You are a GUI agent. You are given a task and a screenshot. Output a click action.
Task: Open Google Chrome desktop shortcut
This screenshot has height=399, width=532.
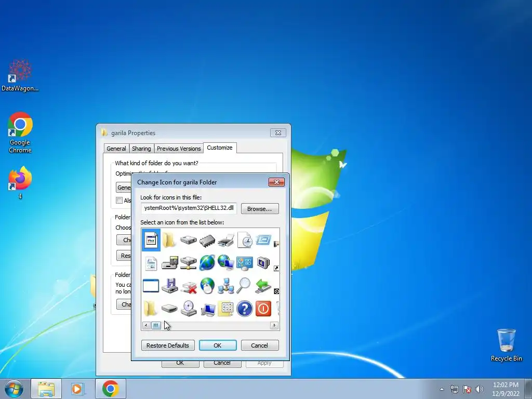pyautogui.click(x=20, y=132)
